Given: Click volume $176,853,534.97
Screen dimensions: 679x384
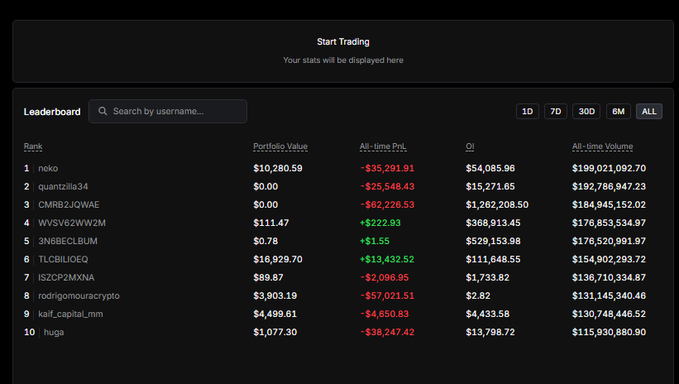Looking at the screenshot, I should tap(609, 223).
